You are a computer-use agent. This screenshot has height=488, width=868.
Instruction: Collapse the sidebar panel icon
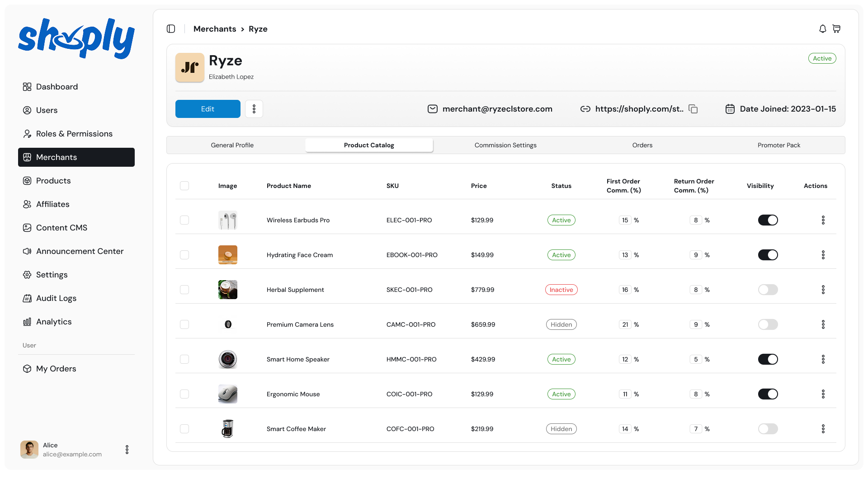pyautogui.click(x=171, y=29)
